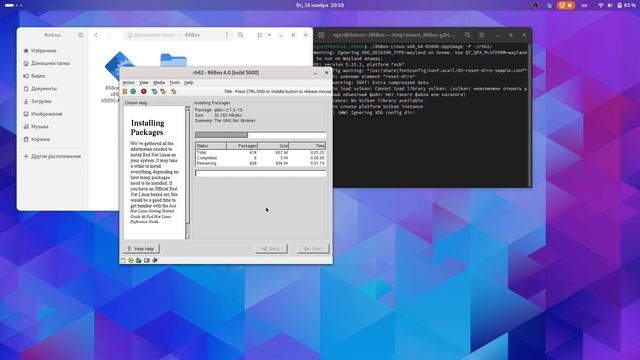
Task: Click the Online Help panel scrollbar
Action: [188, 172]
